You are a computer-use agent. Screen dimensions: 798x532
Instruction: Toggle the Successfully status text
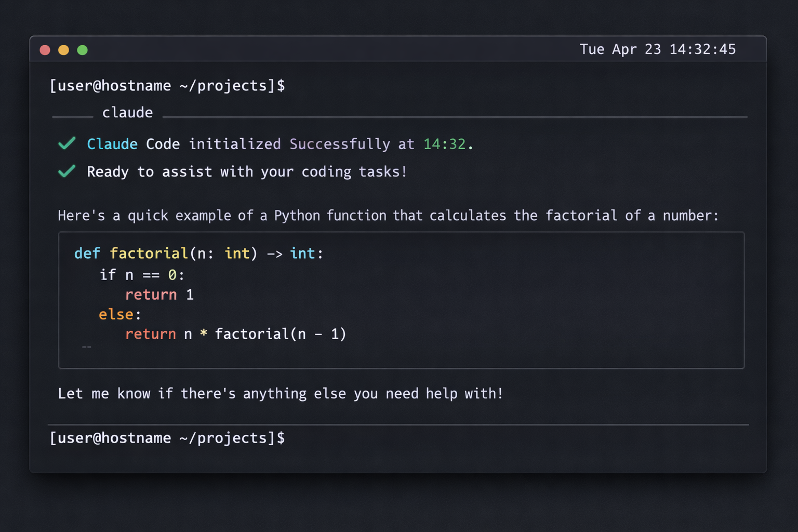point(339,144)
